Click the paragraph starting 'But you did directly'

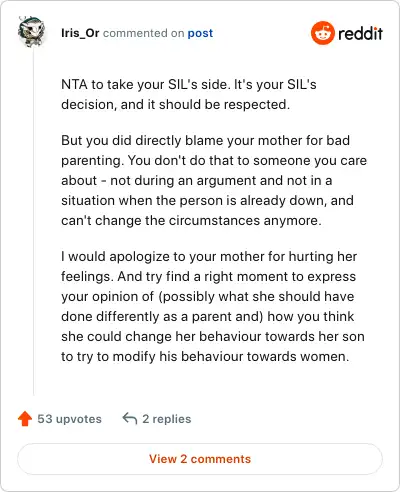(x=214, y=180)
